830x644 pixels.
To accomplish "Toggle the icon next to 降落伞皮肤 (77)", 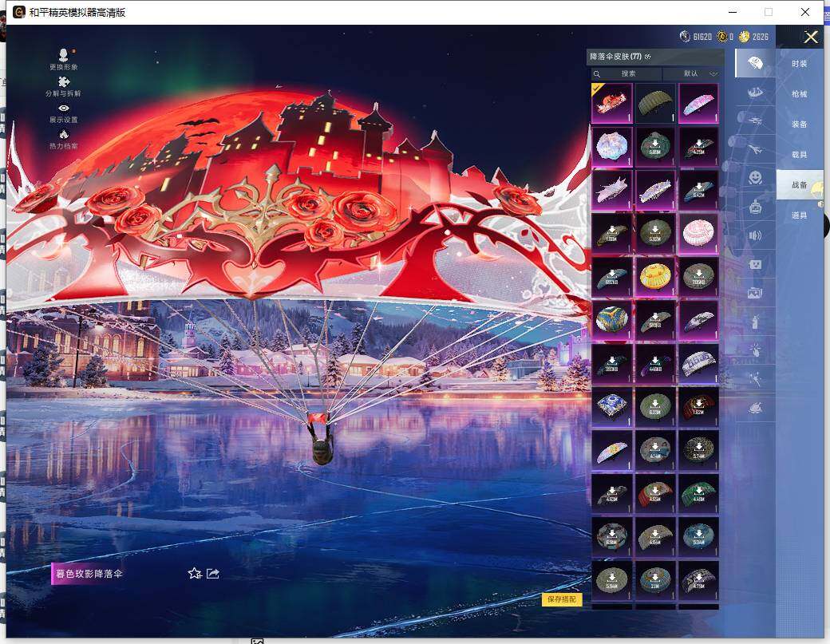I will coord(648,57).
